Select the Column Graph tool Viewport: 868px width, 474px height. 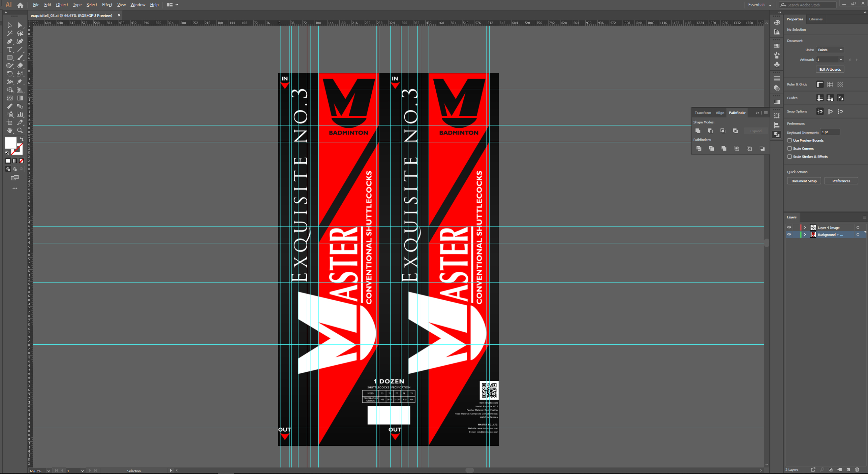coord(20,114)
